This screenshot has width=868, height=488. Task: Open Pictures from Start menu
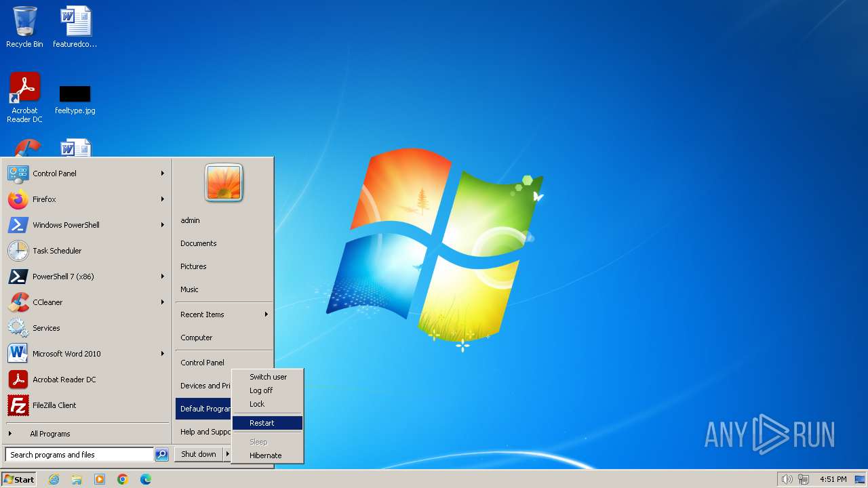pos(224,266)
